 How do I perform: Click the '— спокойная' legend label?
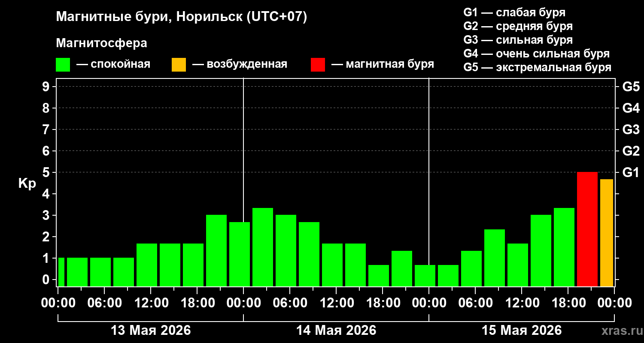point(113,64)
